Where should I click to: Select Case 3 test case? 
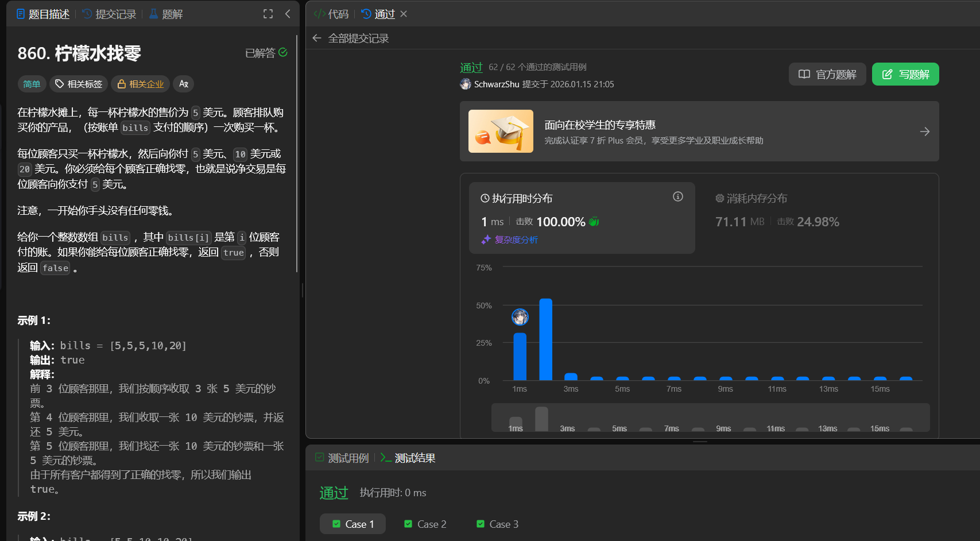click(x=497, y=524)
